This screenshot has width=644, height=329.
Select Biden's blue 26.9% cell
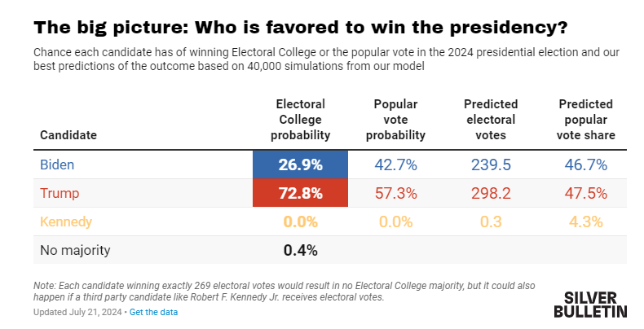coord(300,164)
